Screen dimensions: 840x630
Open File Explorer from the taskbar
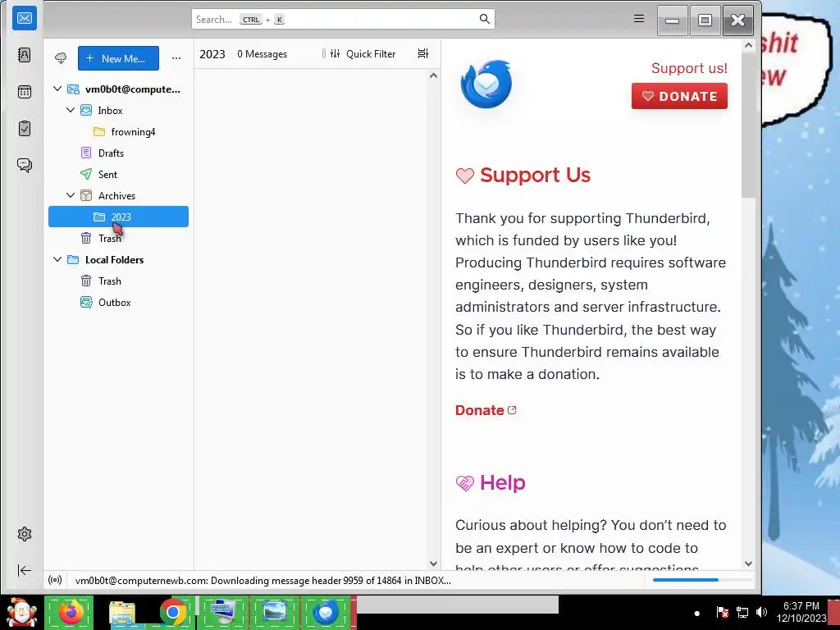(x=122, y=612)
